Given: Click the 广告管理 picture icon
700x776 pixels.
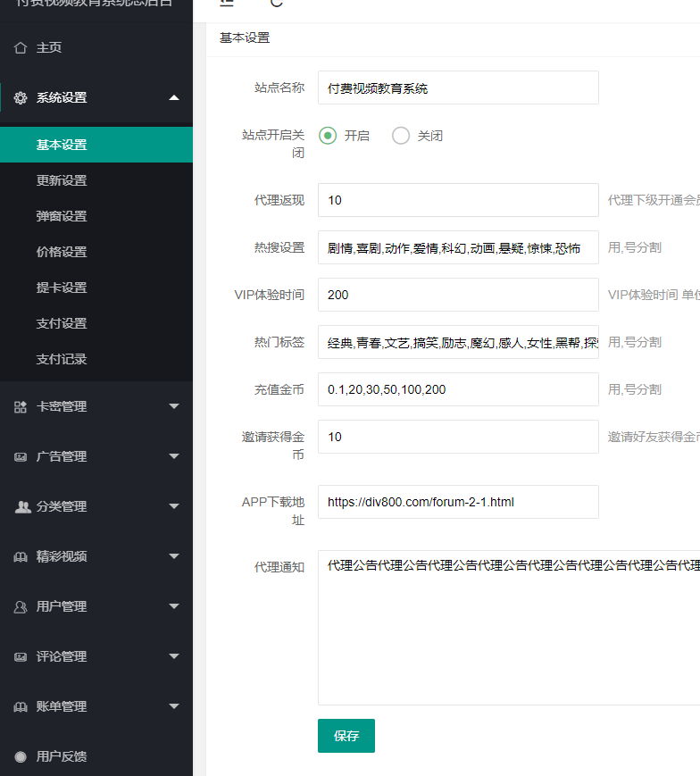Looking at the screenshot, I should click(21, 457).
